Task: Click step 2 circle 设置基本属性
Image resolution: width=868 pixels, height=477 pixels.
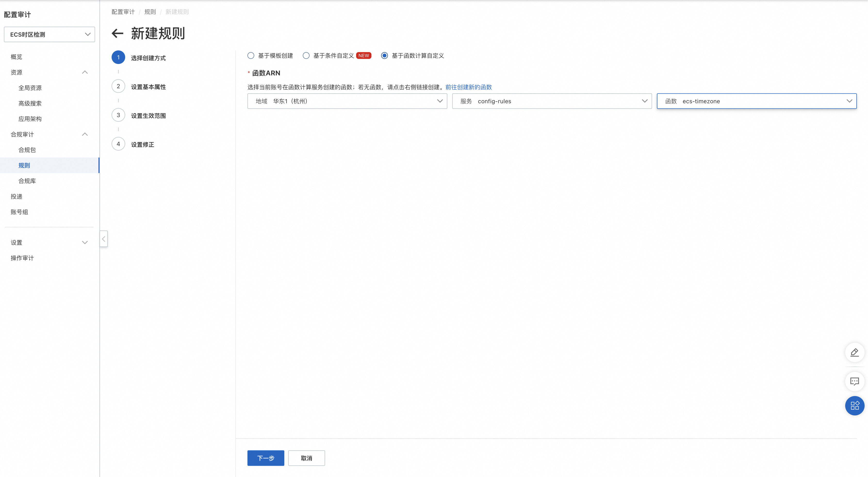Action: (118, 87)
